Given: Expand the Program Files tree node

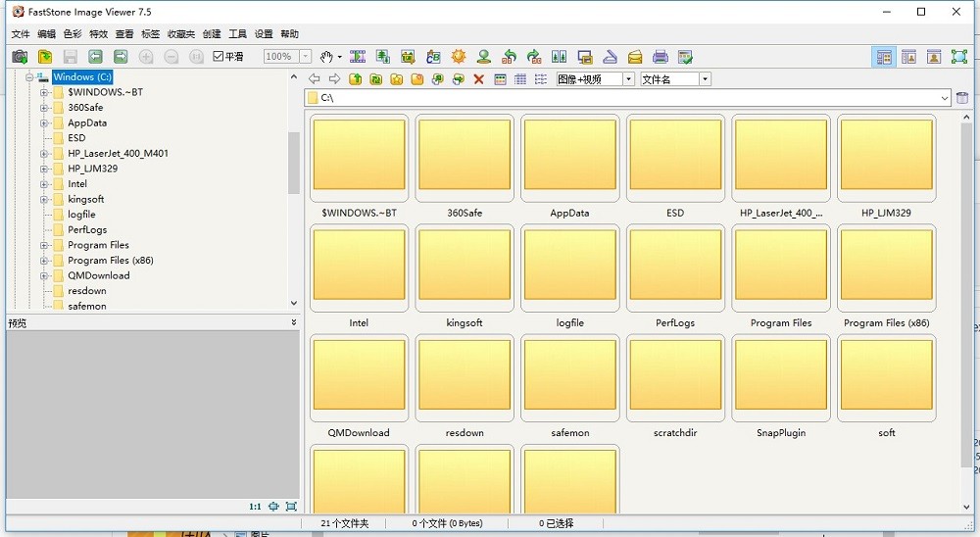Looking at the screenshot, I should (44, 245).
